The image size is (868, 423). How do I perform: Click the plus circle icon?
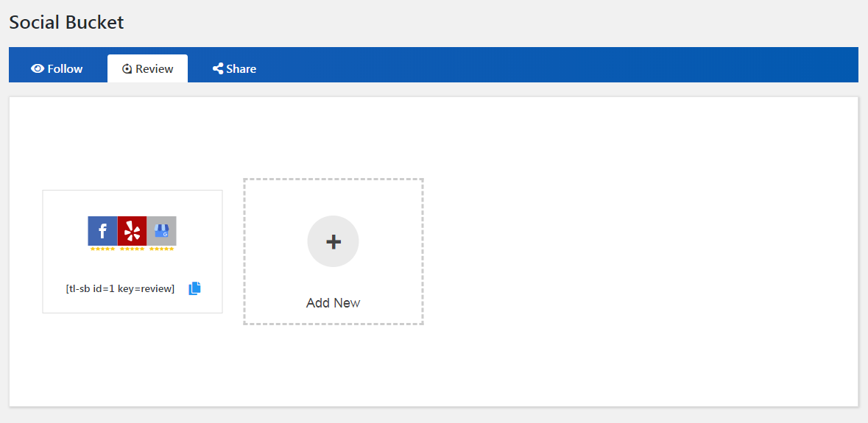pyautogui.click(x=334, y=241)
